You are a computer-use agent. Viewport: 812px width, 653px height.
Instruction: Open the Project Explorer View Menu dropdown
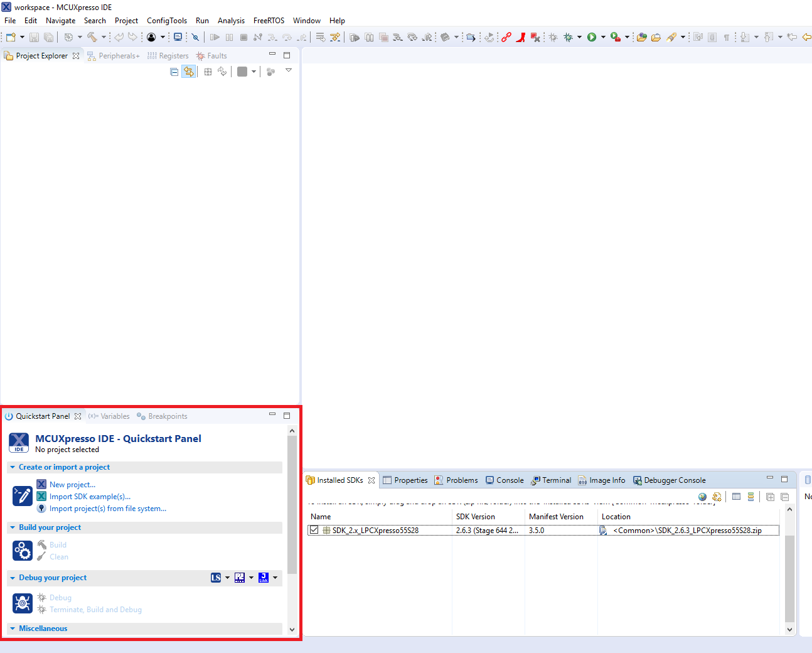(x=289, y=71)
